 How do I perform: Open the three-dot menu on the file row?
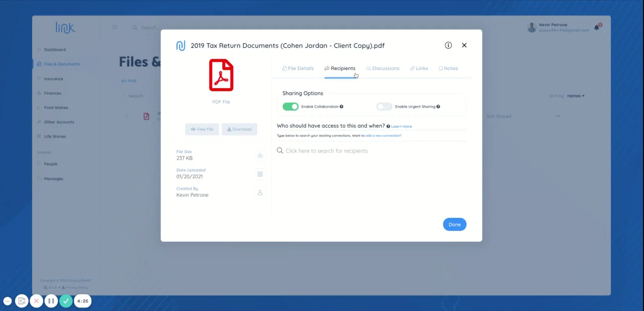click(558, 116)
